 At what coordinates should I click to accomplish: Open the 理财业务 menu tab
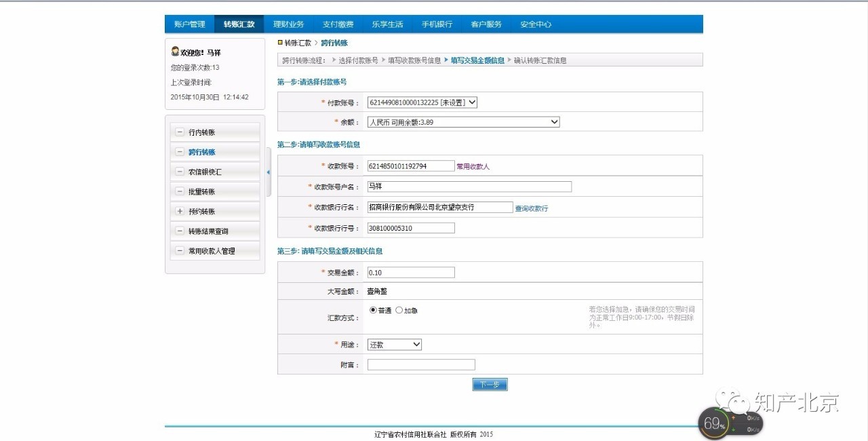pos(289,24)
